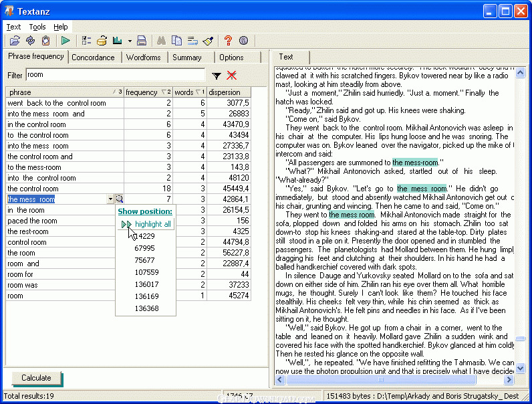Run analysis with the green play icon
Viewport: 532px width, 404px height.
[x=65, y=41]
